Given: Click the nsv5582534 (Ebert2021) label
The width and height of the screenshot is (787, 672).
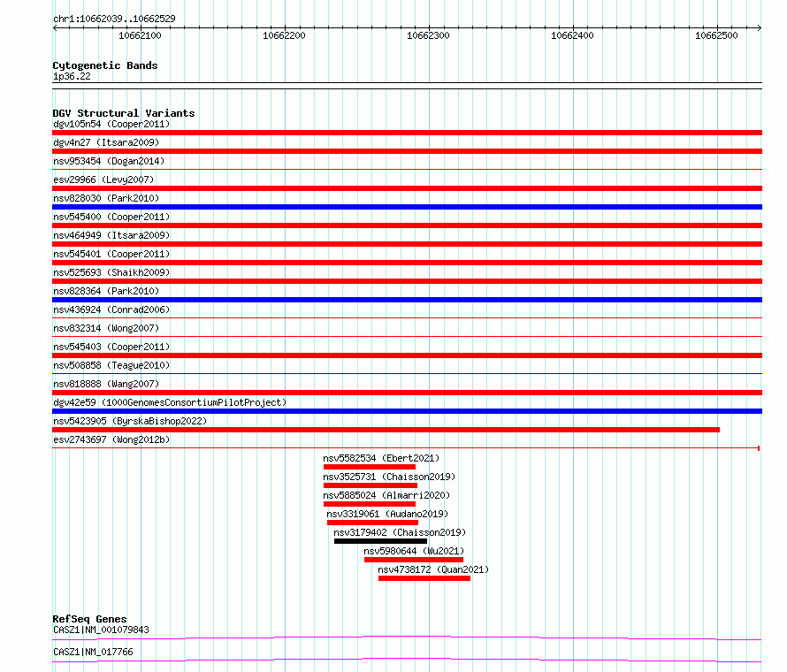Looking at the screenshot, I should tap(381, 458).
